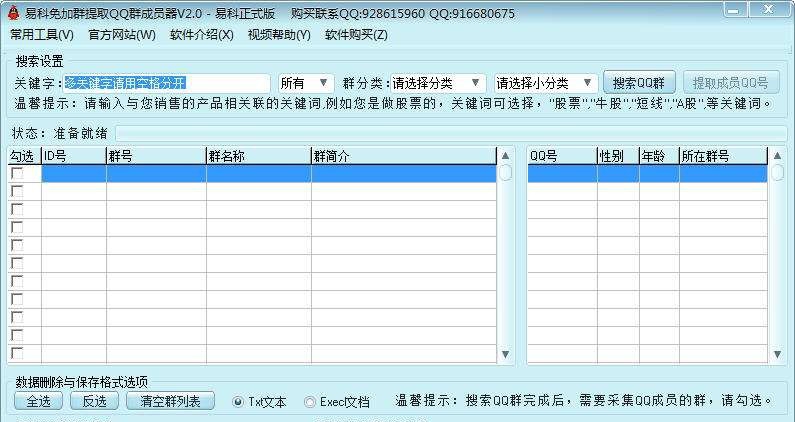Click the 年龄 column header
Image resolution: width=795 pixels, height=422 pixels.
pyautogui.click(x=659, y=156)
